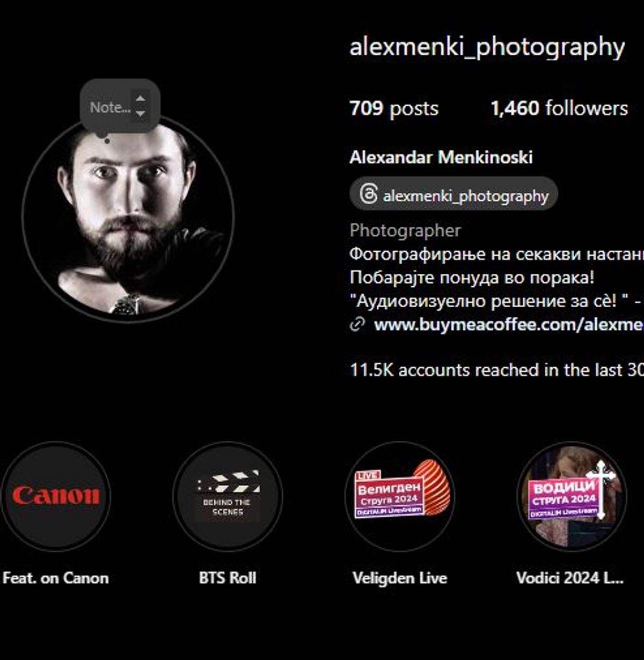
Task: Click the alexmenki_photography username heading
Action: coord(487,47)
